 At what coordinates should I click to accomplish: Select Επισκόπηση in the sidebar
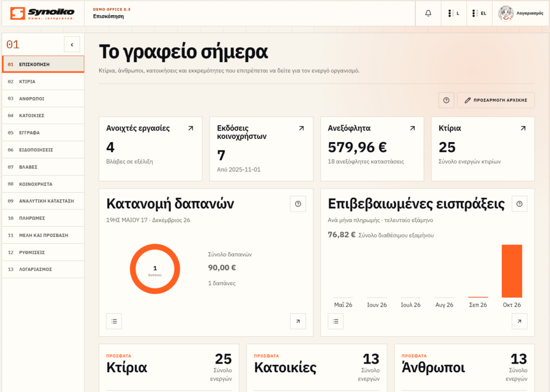pos(43,64)
